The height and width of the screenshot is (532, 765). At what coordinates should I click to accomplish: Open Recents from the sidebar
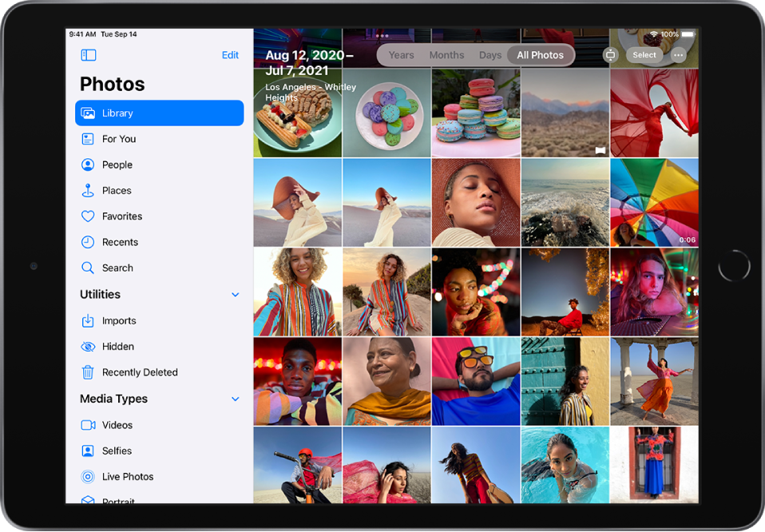[120, 242]
